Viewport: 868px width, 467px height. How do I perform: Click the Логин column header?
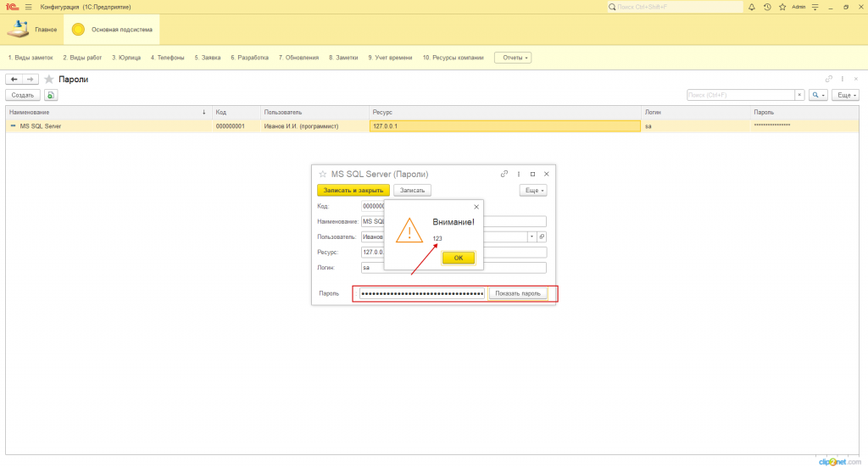tap(696, 113)
